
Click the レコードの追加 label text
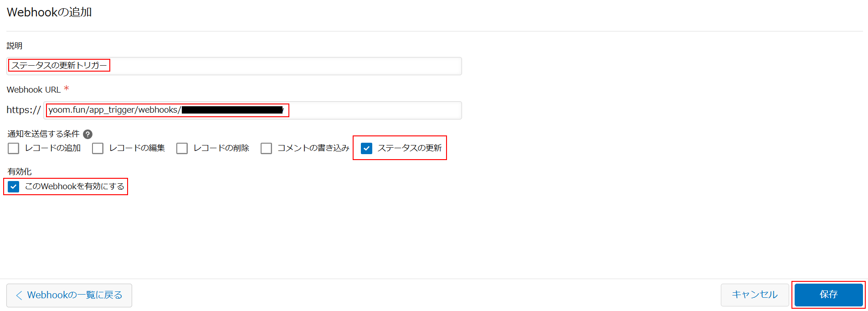(53, 148)
